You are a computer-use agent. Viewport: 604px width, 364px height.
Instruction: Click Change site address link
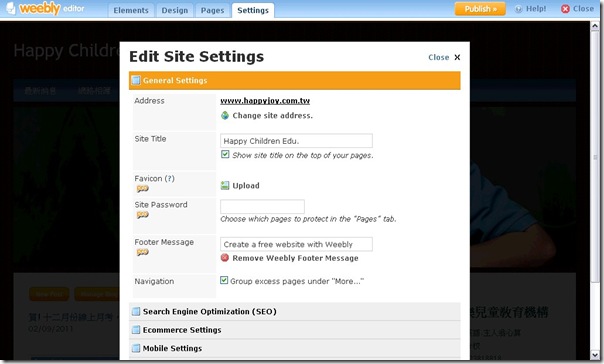[272, 116]
